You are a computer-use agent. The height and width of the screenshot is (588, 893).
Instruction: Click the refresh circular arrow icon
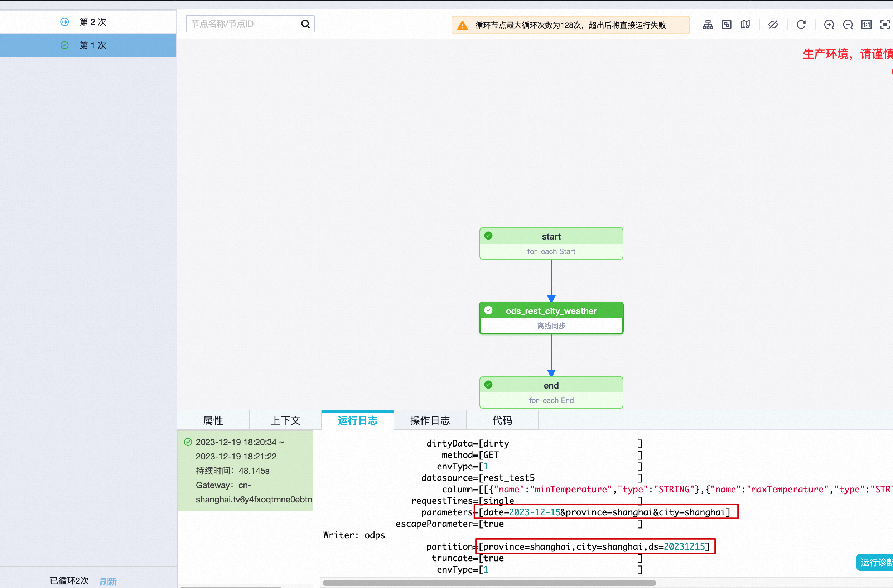pyautogui.click(x=801, y=25)
